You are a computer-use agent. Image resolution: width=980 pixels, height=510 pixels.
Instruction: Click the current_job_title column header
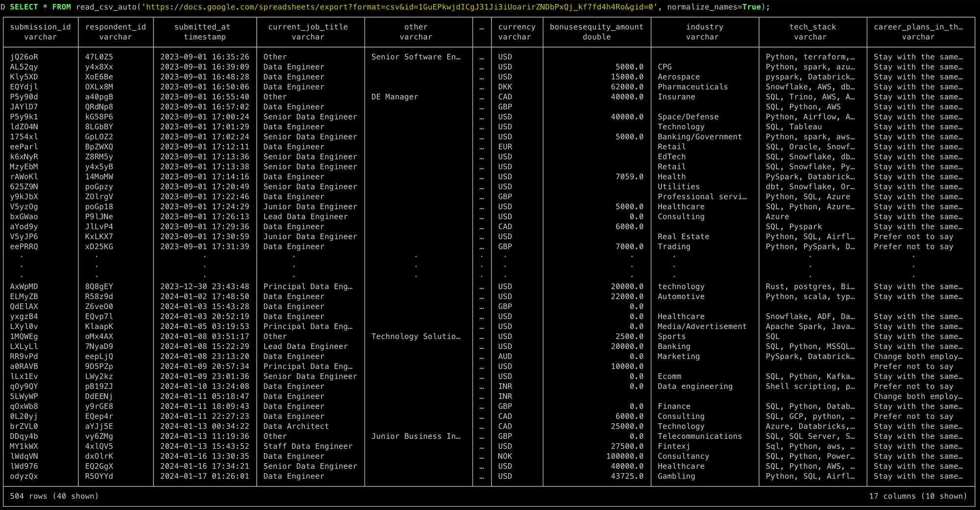click(308, 27)
